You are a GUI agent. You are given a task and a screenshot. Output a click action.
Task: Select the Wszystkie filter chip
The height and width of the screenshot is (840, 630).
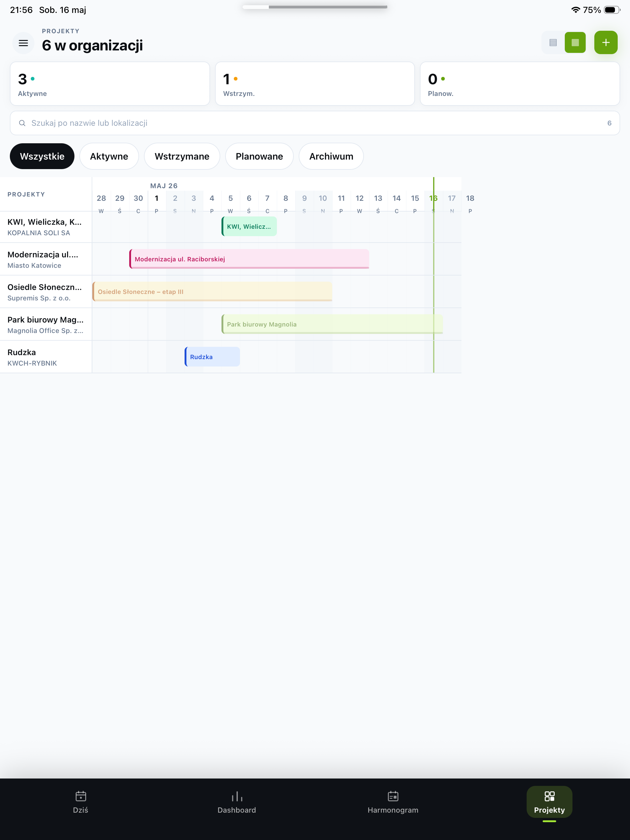(x=42, y=156)
